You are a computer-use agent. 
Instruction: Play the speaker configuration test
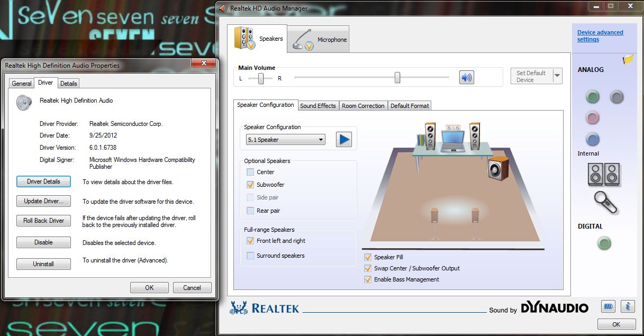click(344, 140)
